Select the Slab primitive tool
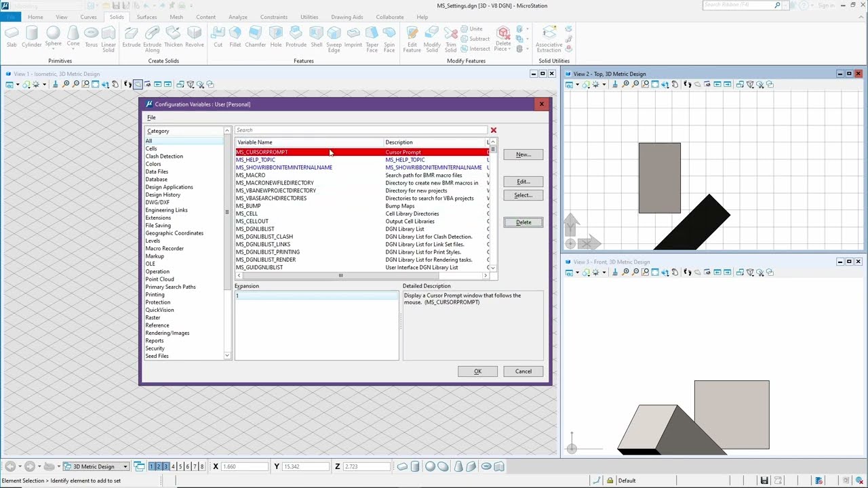 (x=12, y=37)
